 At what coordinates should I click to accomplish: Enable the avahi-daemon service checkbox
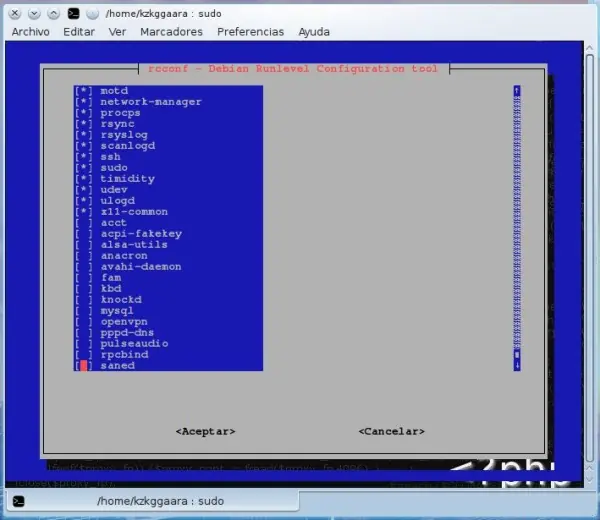84,267
